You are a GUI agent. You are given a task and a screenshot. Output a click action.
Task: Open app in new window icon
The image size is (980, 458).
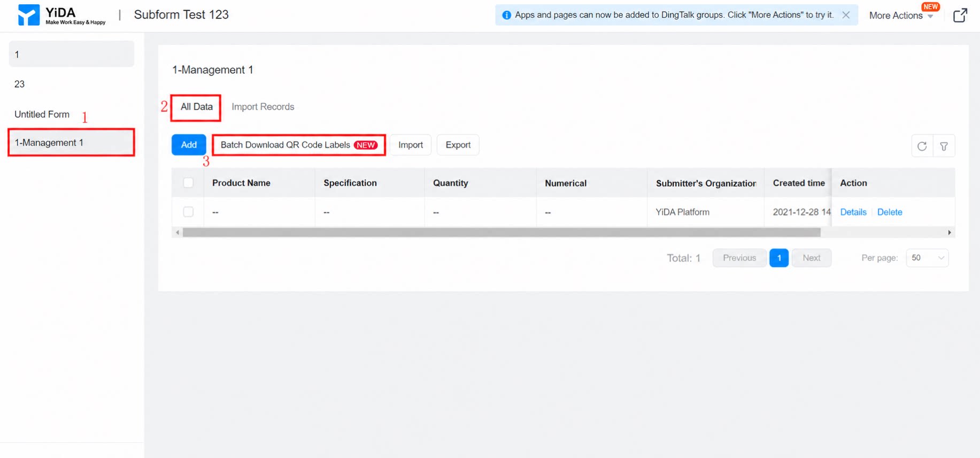960,15
